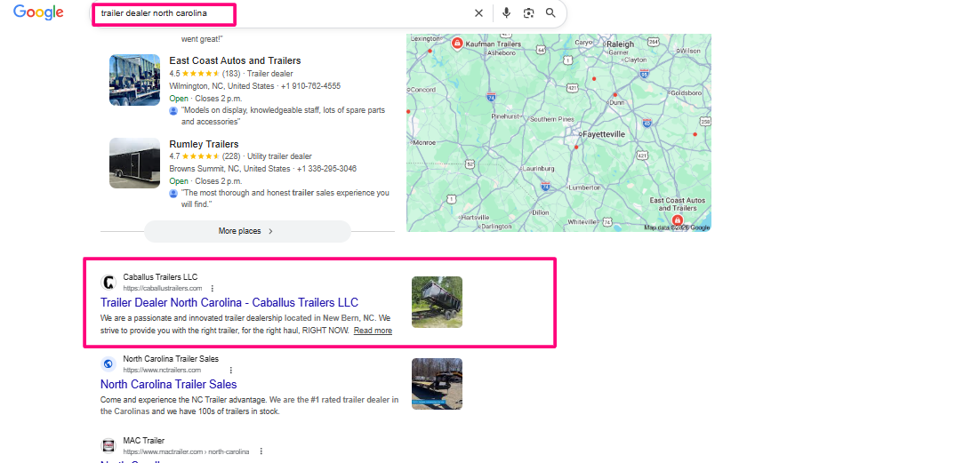
Task: Open the Rumley Trailers black trailer photo
Action: pyautogui.click(x=134, y=164)
